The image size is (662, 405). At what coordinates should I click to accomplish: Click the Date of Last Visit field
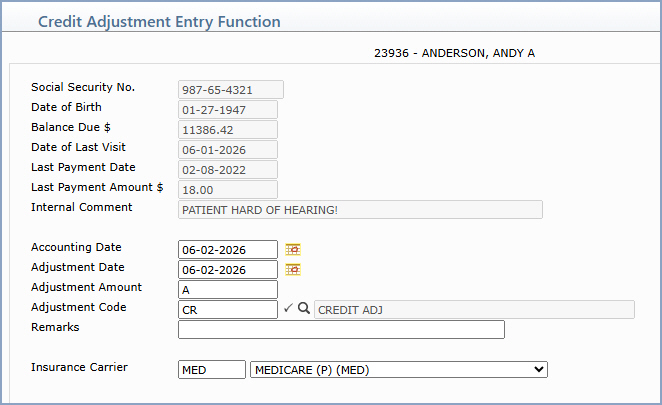click(x=228, y=149)
